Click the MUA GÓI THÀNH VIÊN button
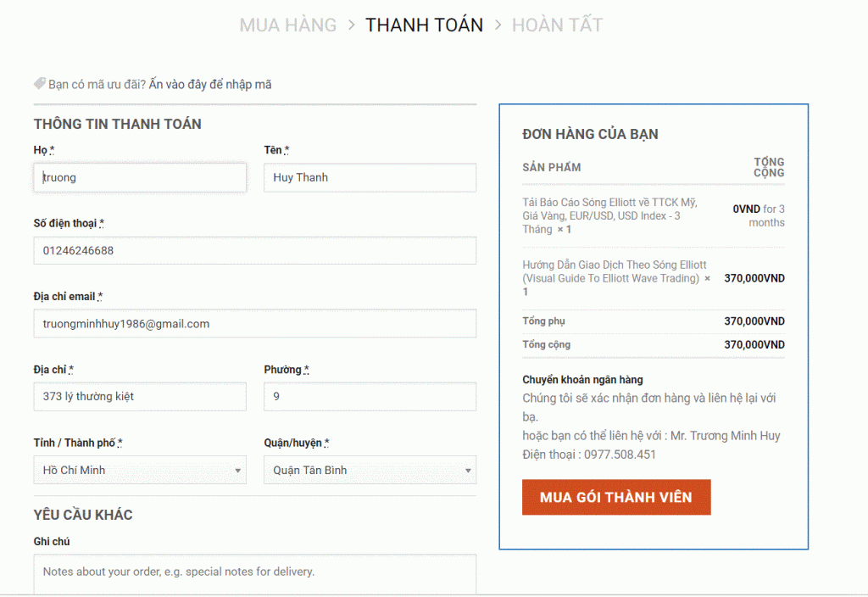Image resolution: width=868 pixels, height=597 pixels. pyautogui.click(x=616, y=497)
